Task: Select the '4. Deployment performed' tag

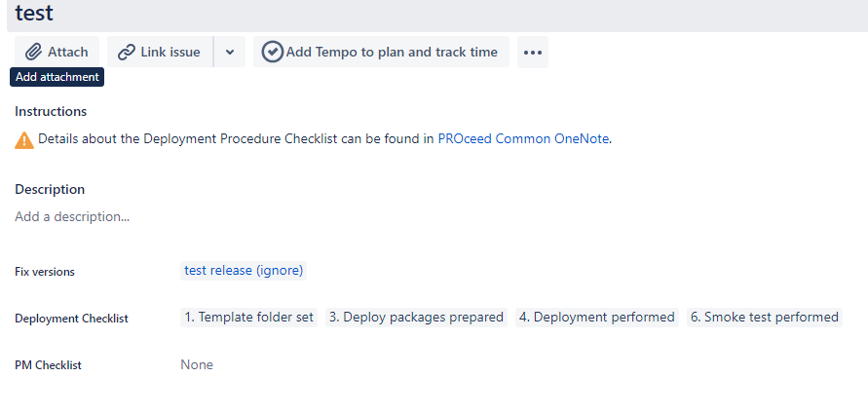Action: pos(597,318)
